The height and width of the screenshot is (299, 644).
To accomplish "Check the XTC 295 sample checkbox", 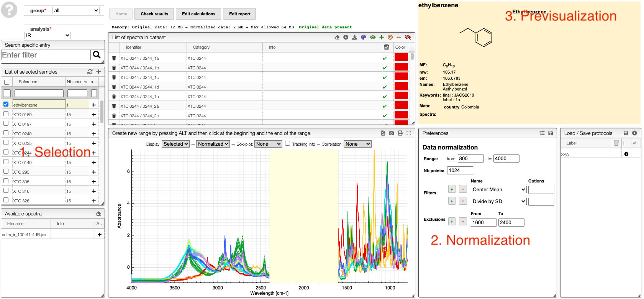I will tap(6, 171).
